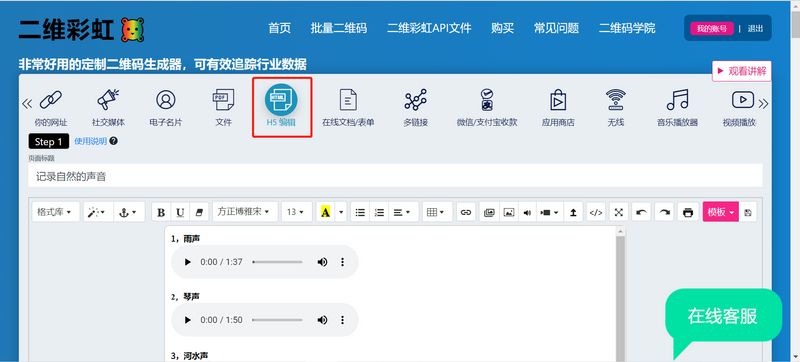
Task: Apply bold formatting in editor toolbar
Action: tap(161, 212)
